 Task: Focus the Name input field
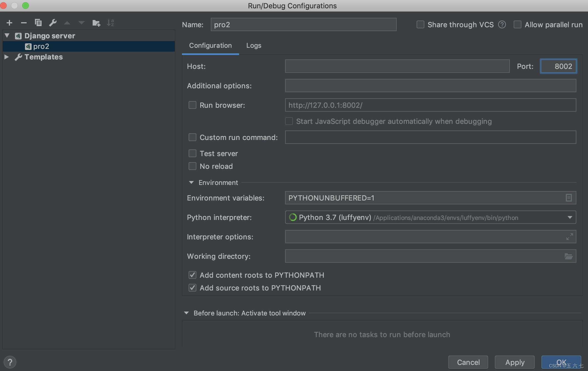point(303,24)
